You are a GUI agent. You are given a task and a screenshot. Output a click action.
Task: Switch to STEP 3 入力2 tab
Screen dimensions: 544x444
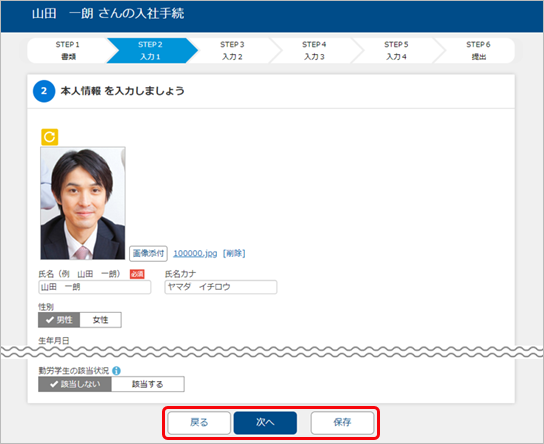pos(232,51)
